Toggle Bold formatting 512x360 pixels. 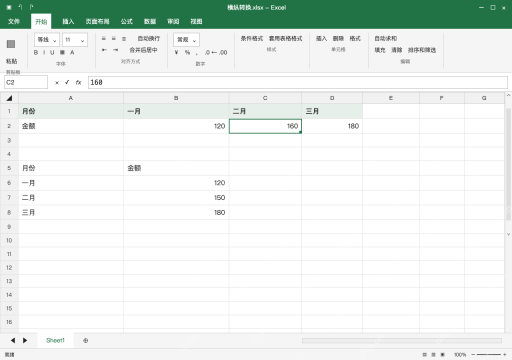[x=36, y=53]
